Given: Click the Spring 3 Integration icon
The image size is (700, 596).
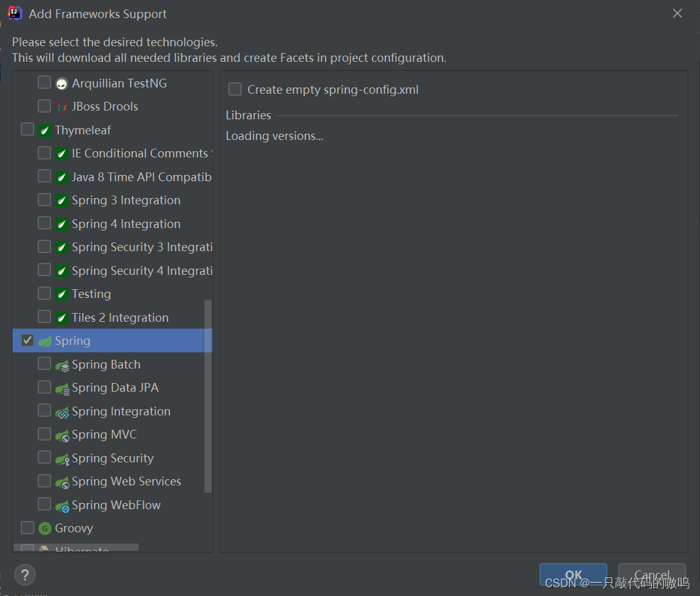Looking at the screenshot, I should (62, 201).
